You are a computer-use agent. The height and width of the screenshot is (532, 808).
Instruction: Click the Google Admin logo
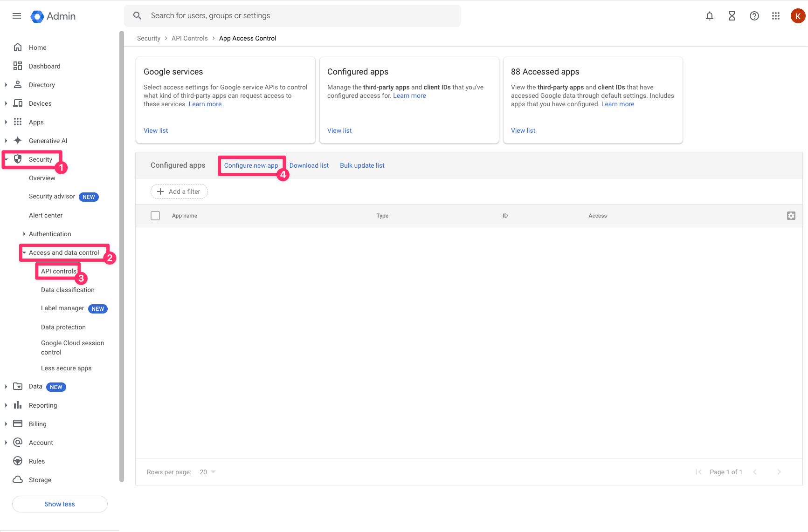pos(53,16)
